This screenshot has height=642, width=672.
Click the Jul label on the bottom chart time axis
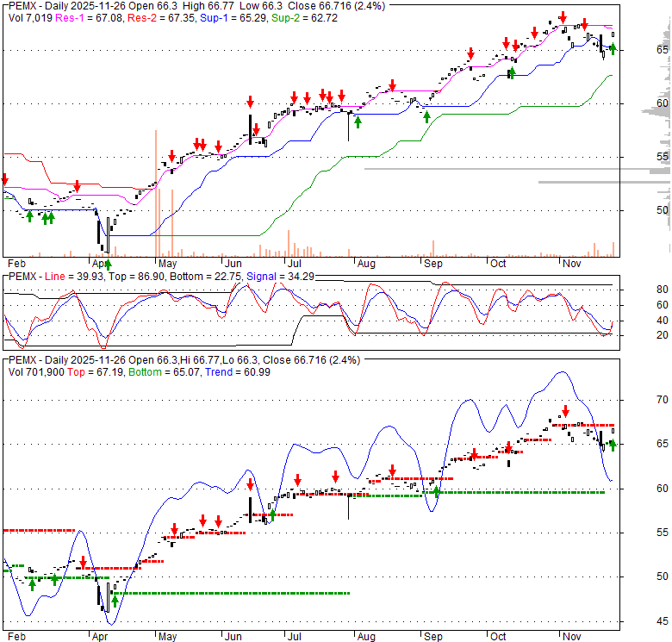295,636
